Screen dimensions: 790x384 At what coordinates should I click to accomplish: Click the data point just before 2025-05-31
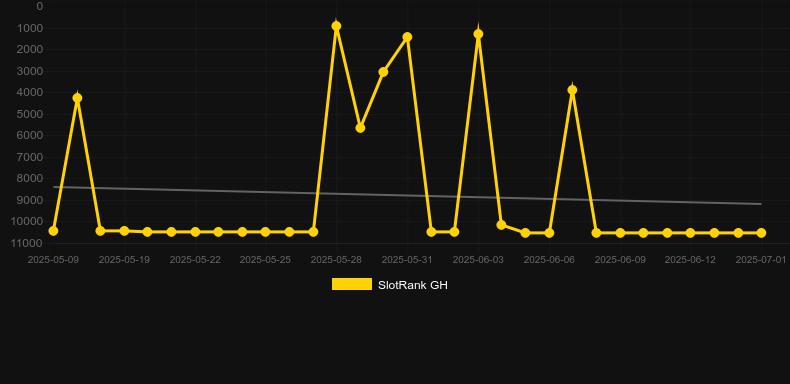coord(383,73)
